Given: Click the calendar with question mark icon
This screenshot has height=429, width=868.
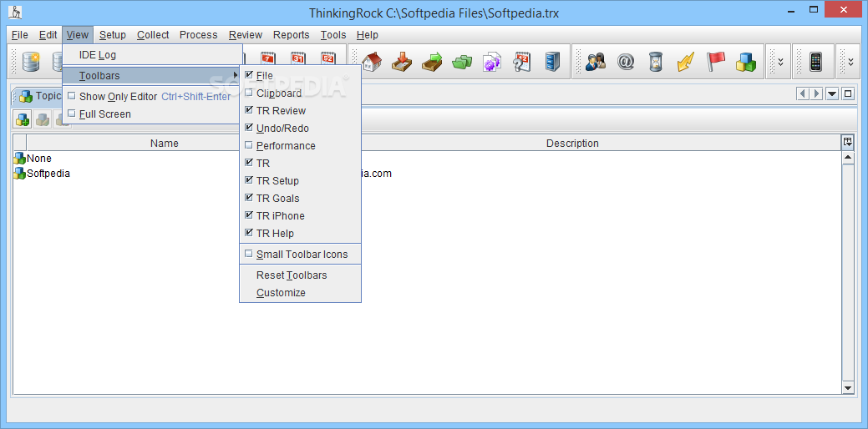Looking at the screenshot, I should tap(521, 62).
